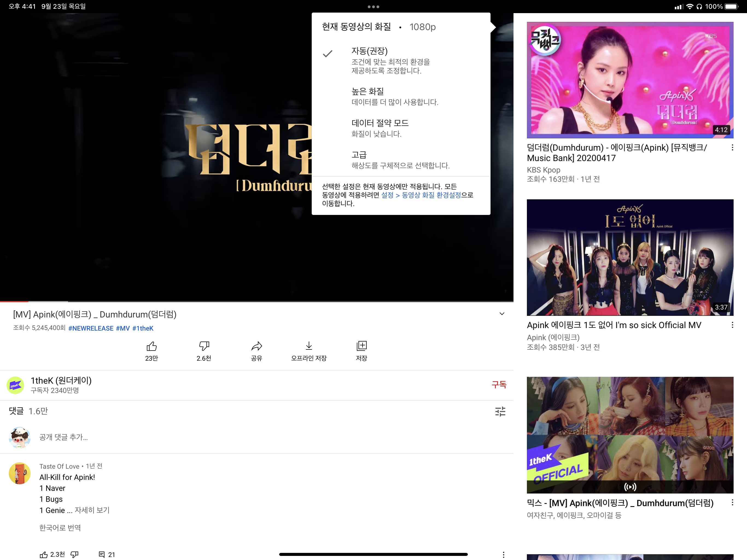Expand comment with 자세히 보기
Image resolution: width=747 pixels, height=560 pixels.
click(92, 510)
